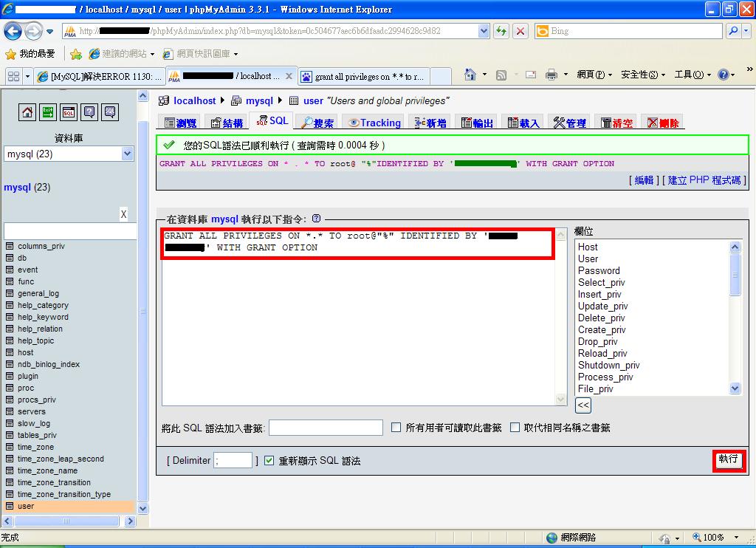Open the Tracking tab
This screenshot has width=756, height=548.
click(374, 123)
